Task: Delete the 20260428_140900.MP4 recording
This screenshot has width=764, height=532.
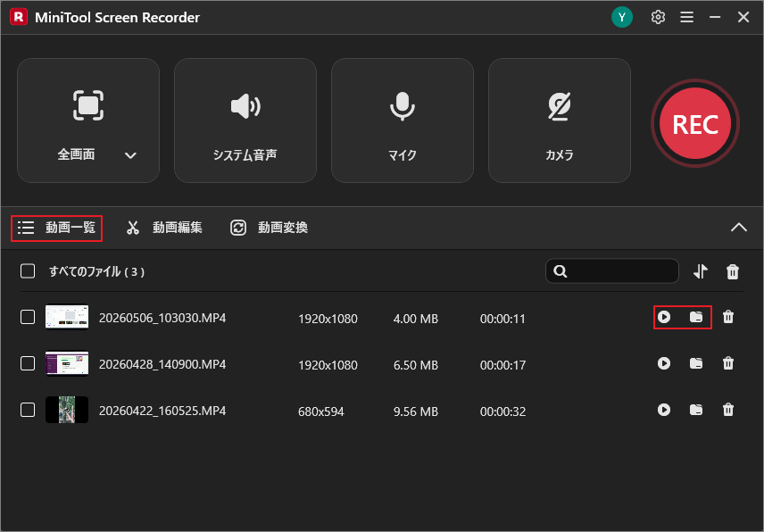Action: (x=728, y=363)
